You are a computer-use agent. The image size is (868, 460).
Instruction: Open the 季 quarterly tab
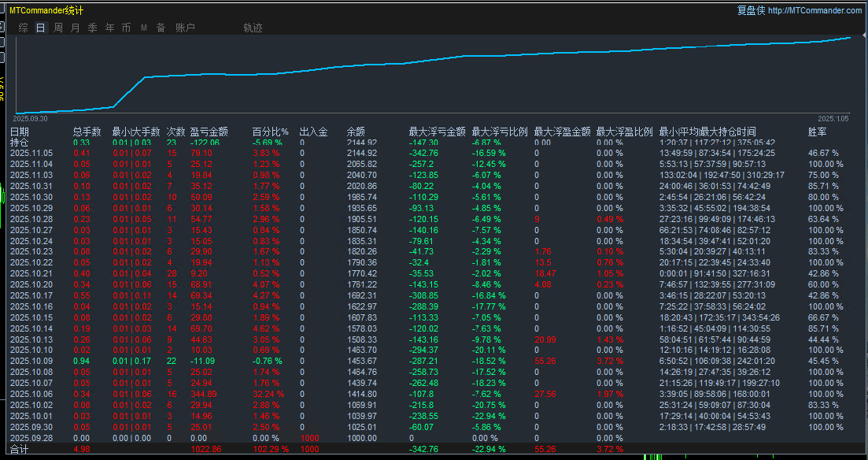tap(92, 28)
